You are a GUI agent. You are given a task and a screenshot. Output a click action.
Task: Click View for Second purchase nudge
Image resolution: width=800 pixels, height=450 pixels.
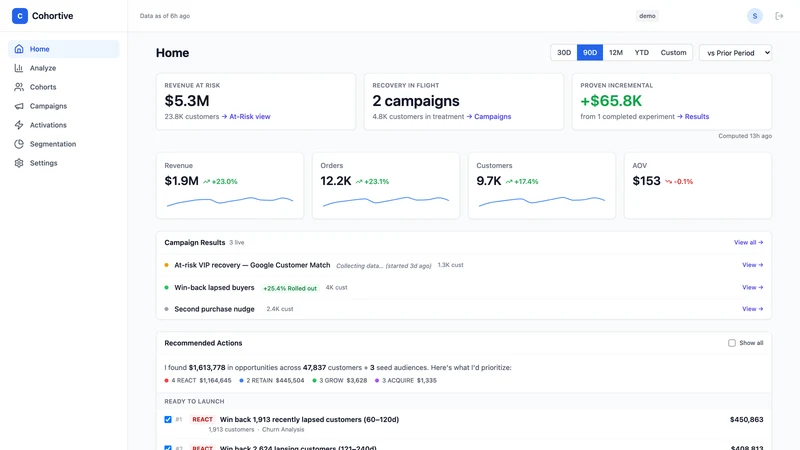[x=753, y=309]
